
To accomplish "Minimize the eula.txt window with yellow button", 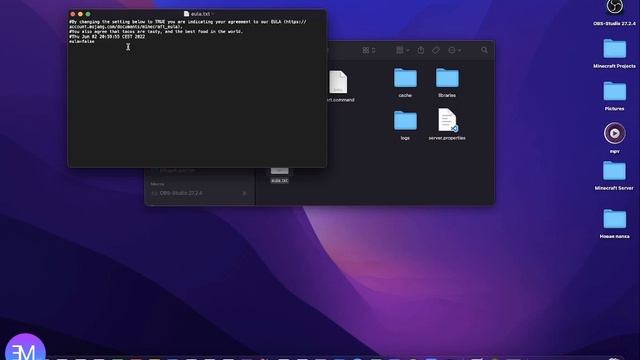I will (x=80, y=14).
